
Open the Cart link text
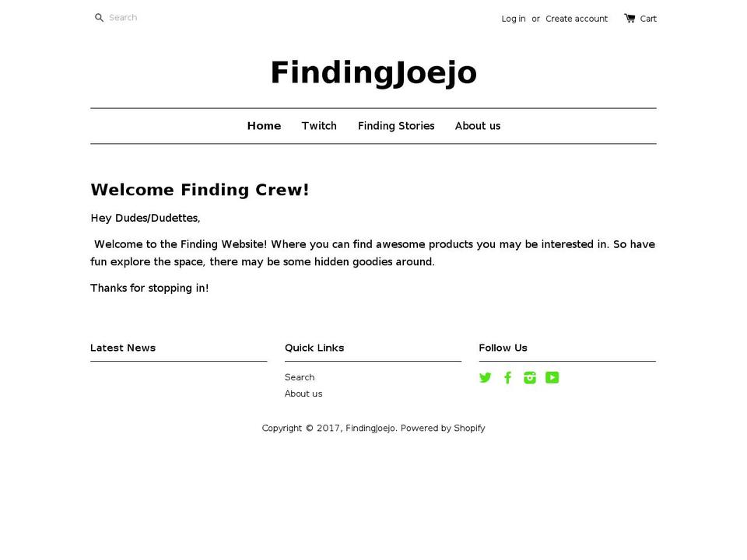(x=648, y=19)
